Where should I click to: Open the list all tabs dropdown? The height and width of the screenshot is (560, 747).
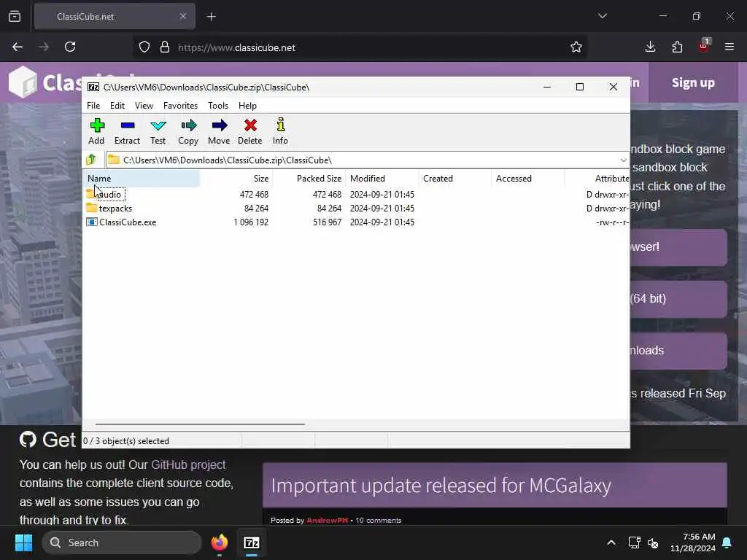[603, 16]
